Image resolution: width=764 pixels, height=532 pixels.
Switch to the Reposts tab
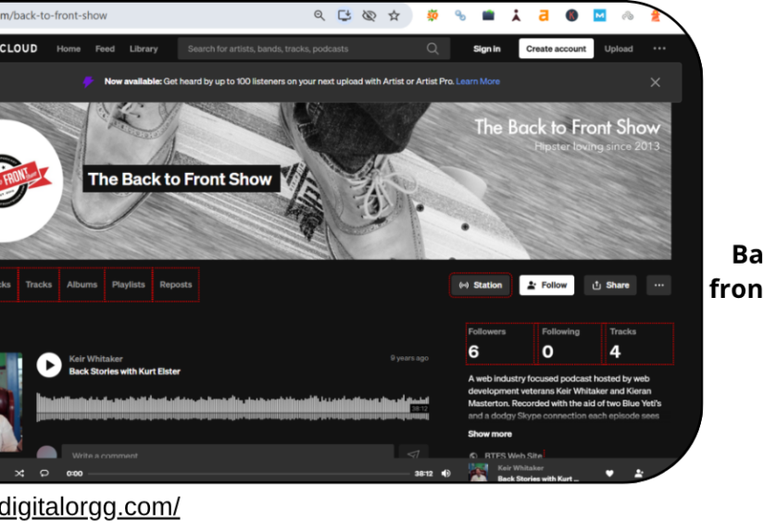[x=176, y=285]
